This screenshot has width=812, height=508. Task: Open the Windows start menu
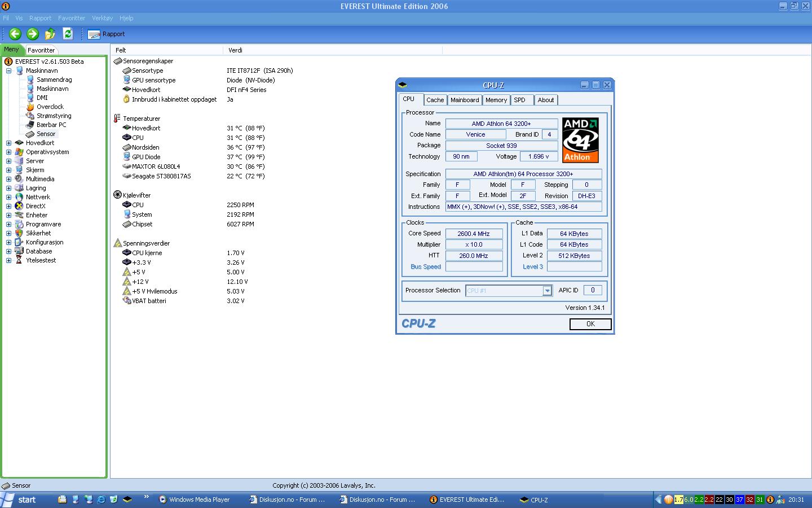click(x=21, y=500)
